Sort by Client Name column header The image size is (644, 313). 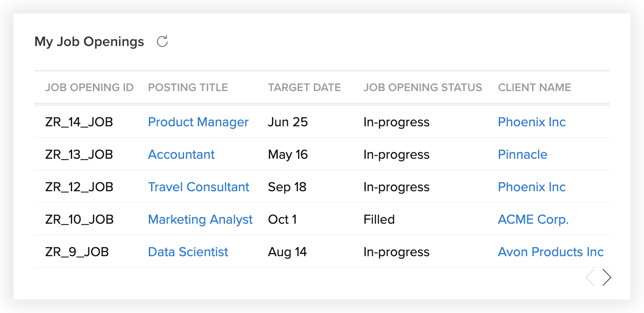(x=534, y=87)
